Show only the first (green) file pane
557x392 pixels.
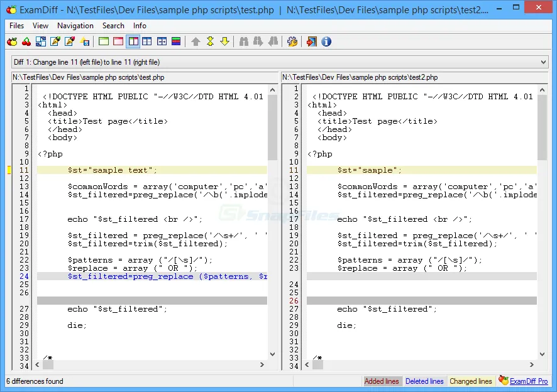click(104, 41)
